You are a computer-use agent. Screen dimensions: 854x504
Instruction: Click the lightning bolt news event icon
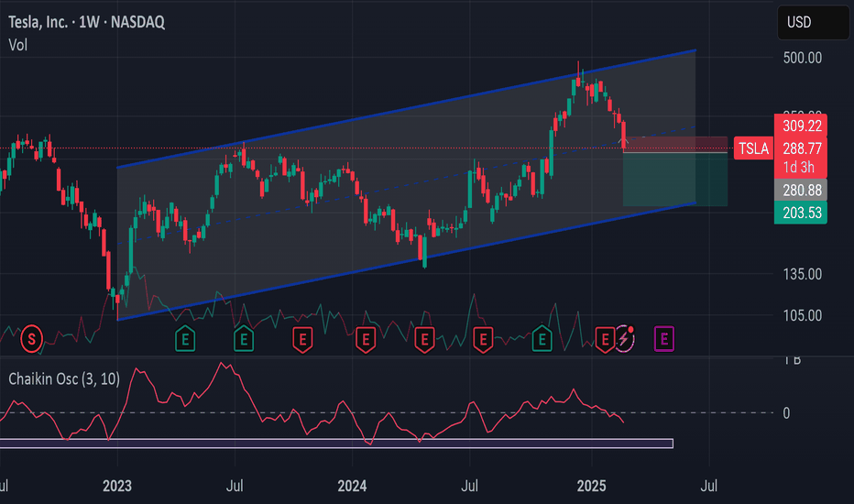625,339
